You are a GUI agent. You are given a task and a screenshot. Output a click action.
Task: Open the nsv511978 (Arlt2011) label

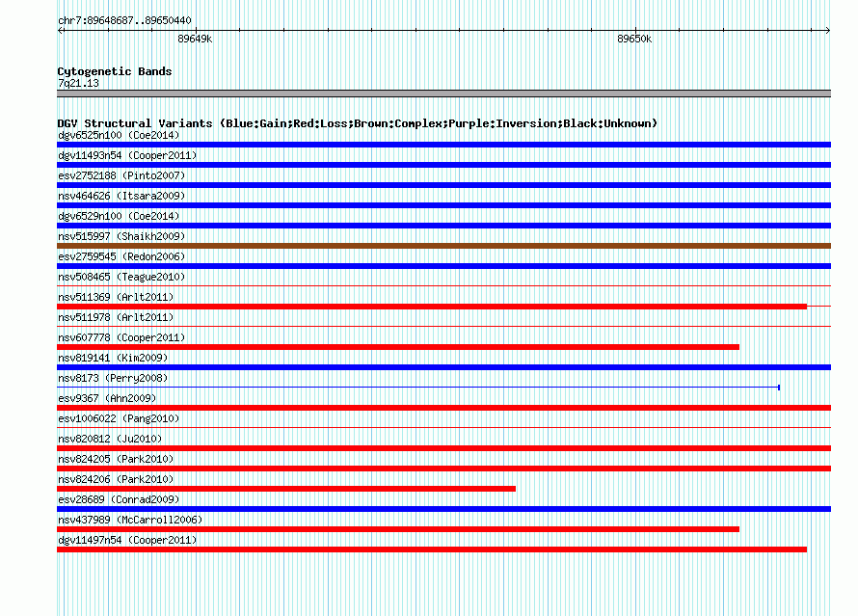pos(116,317)
